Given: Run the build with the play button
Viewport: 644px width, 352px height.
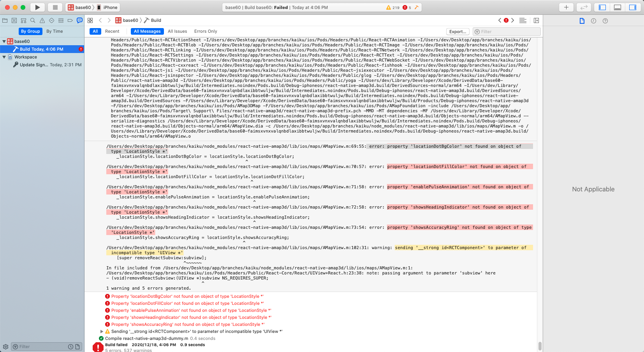Looking at the screenshot, I should click(37, 7).
